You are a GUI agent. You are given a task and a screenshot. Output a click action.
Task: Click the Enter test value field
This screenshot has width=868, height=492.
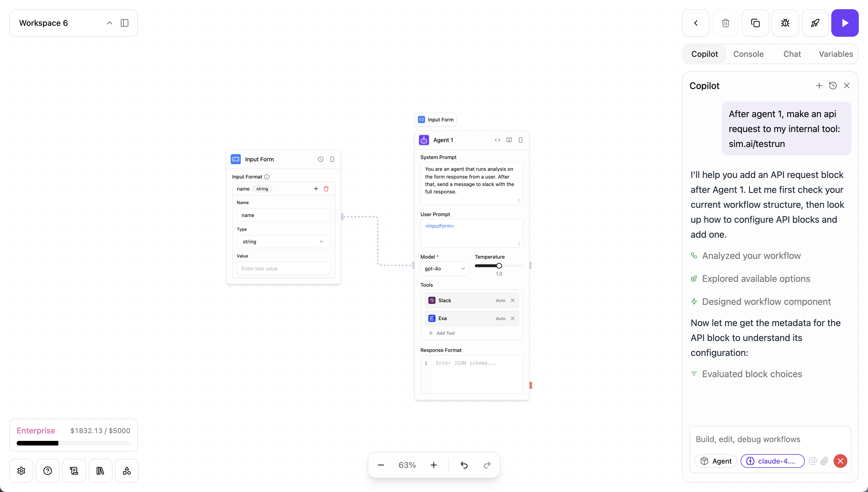[x=283, y=269]
